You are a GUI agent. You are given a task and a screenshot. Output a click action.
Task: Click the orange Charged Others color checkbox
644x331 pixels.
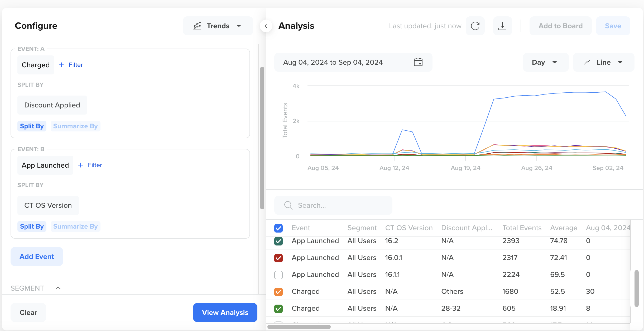point(278,292)
